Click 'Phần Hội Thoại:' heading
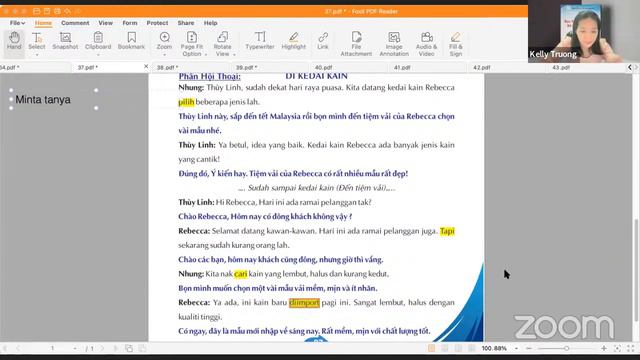Image resolution: width=640 pixels, height=360 pixels. (x=210, y=76)
